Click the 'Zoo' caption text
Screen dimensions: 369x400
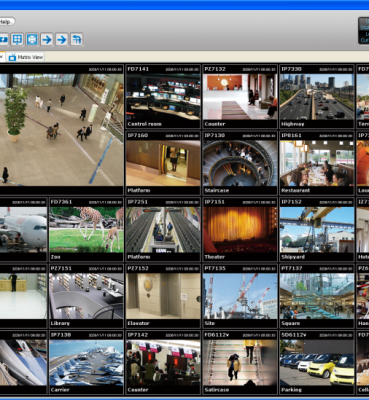tap(55, 257)
